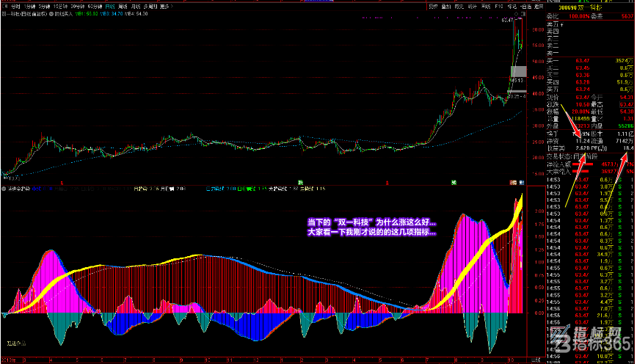This screenshot has width=637, height=364.
Task: Switch to the 1分钟 period tab
Action: pyautogui.click(x=29, y=7)
